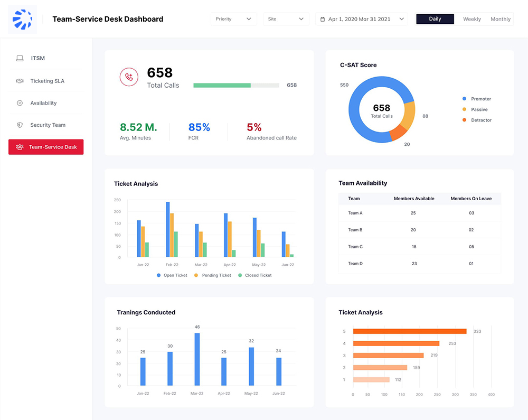Toggle Open Ticket legend entry
The height and width of the screenshot is (420, 528).
tap(172, 275)
